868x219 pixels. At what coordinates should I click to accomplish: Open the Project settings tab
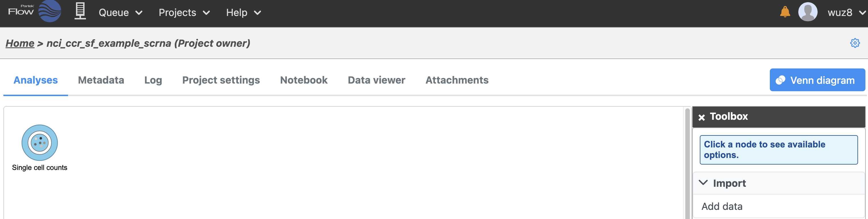coord(221,80)
